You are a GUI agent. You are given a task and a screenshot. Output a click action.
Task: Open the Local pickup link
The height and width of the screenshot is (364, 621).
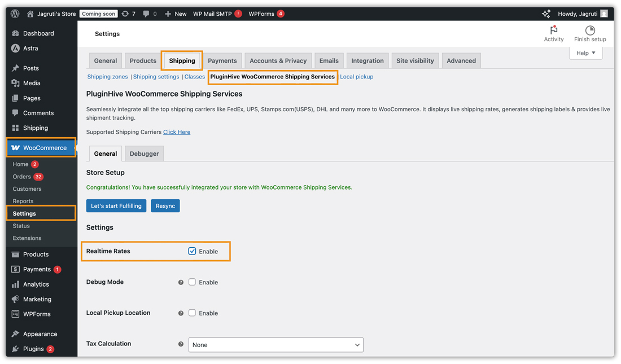click(356, 77)
